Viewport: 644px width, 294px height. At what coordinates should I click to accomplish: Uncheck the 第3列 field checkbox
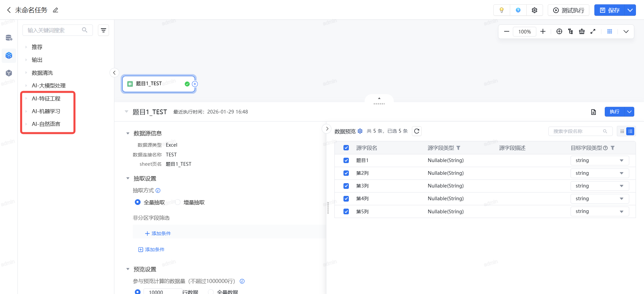[346, 186]
